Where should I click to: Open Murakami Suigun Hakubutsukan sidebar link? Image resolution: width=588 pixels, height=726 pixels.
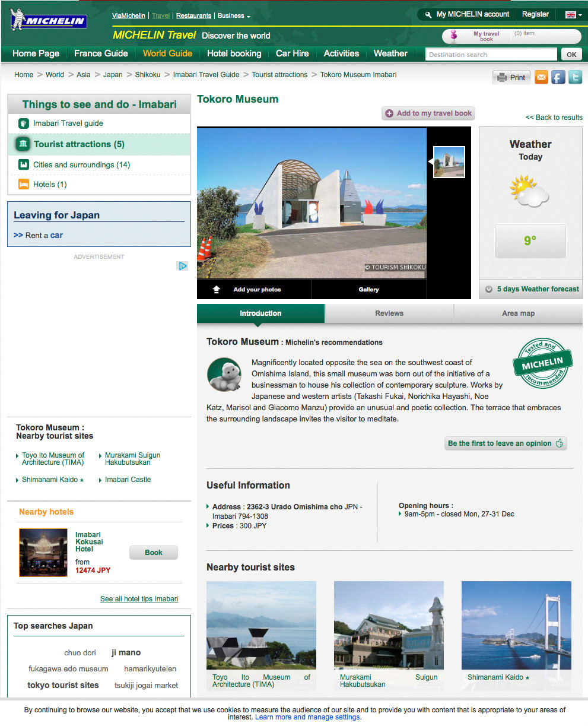(132, 459)
